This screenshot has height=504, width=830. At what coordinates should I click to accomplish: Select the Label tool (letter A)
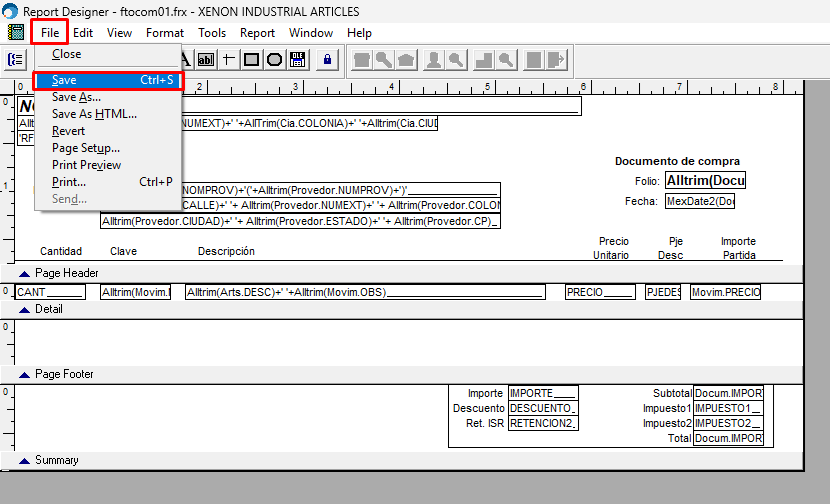[x=186, y=59]
